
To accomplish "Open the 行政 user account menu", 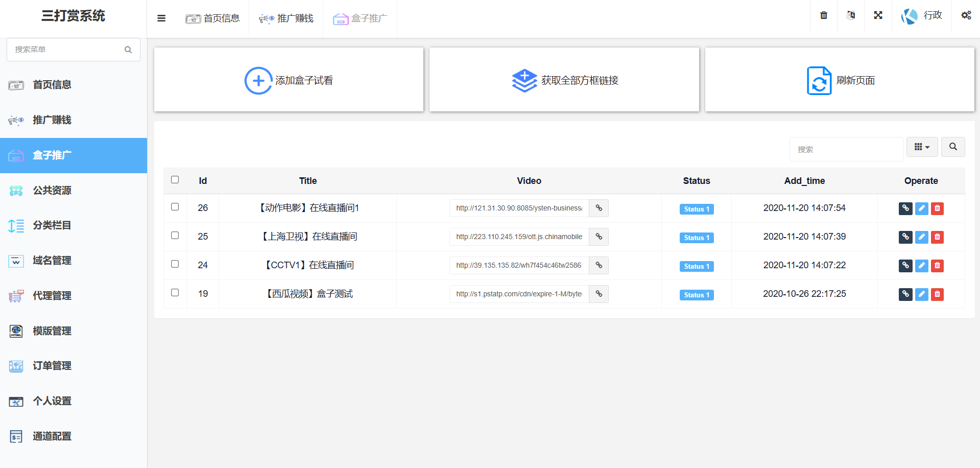I will [922, 16].
